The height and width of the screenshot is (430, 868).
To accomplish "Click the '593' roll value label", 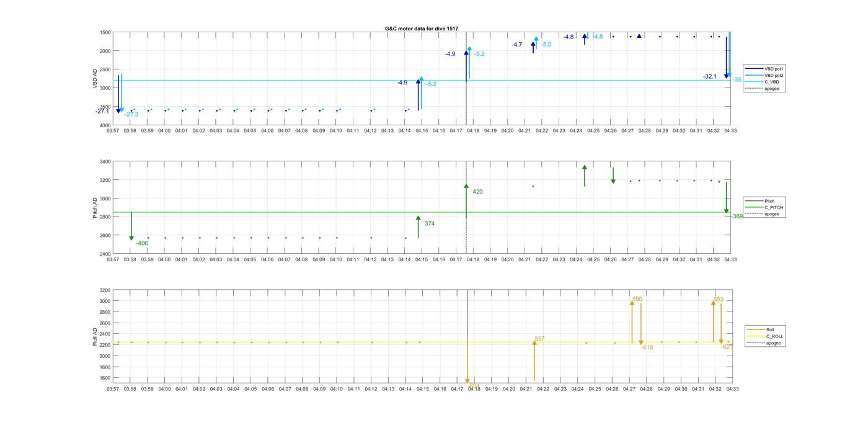I will point(719,300).
